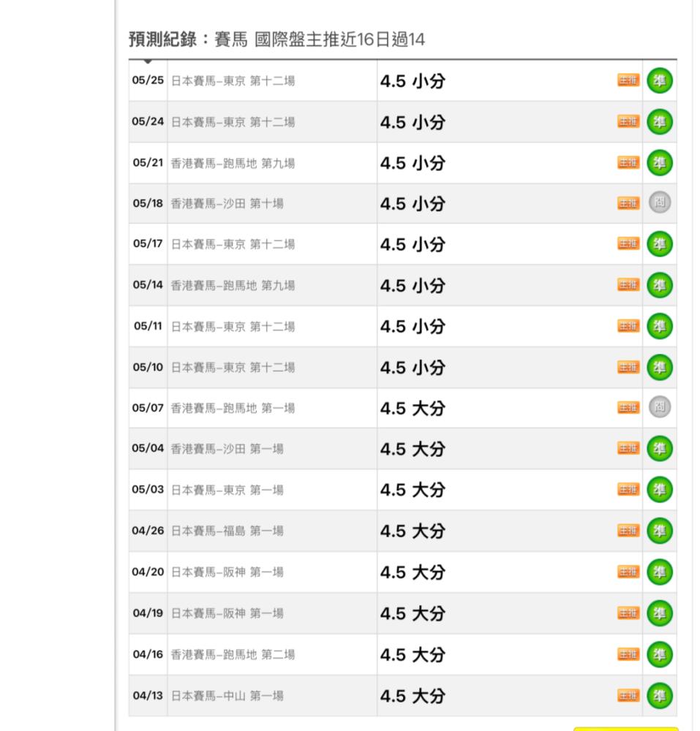Click the 04/16 date cell

[x=148, y=654]
